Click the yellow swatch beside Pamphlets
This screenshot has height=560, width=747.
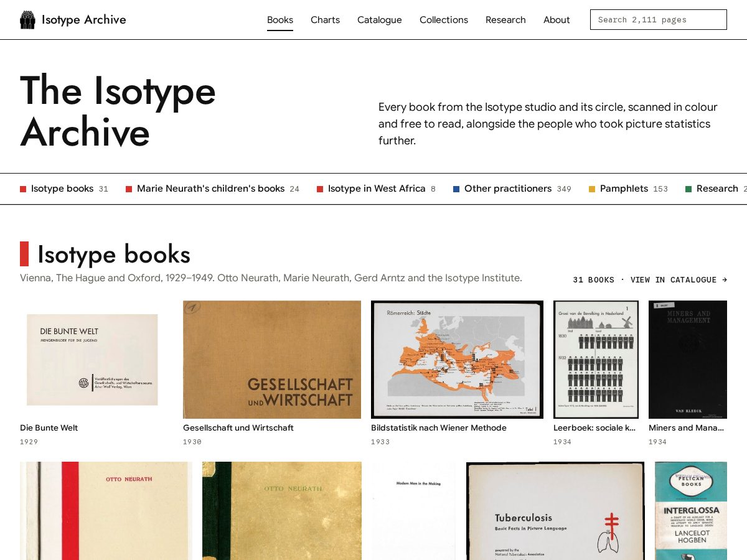pyautogui.click(x=592, y=189)
